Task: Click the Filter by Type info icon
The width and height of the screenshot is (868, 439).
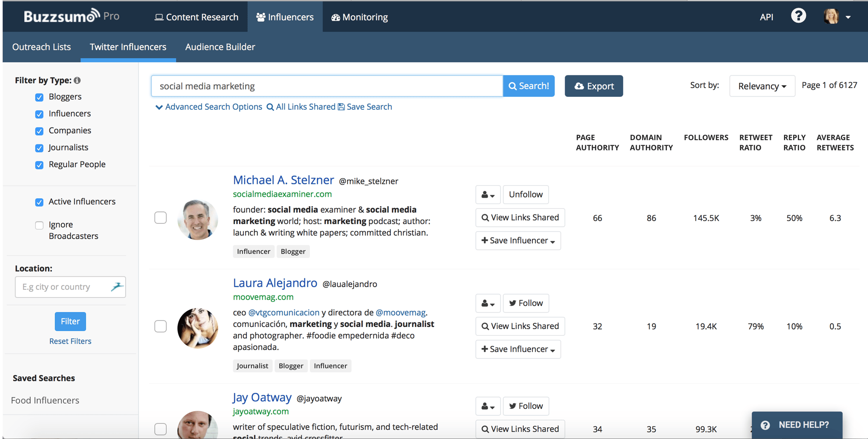Action: click(77, 81)
